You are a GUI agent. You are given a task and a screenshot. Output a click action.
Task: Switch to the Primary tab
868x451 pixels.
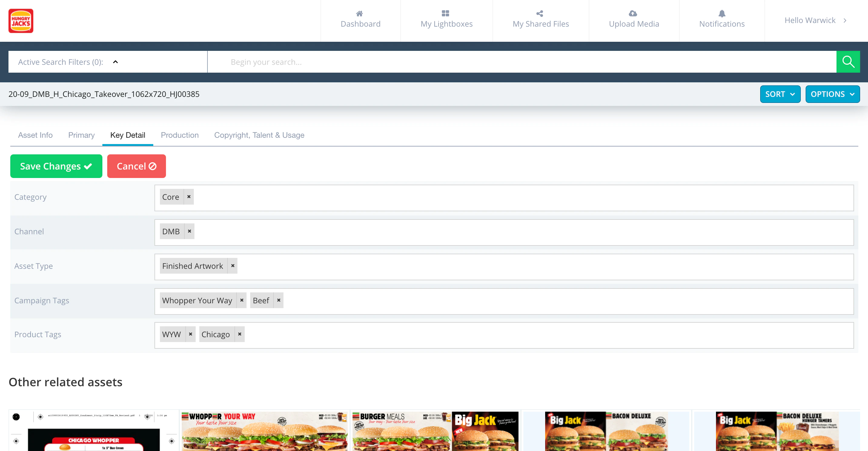coord(81,135)
